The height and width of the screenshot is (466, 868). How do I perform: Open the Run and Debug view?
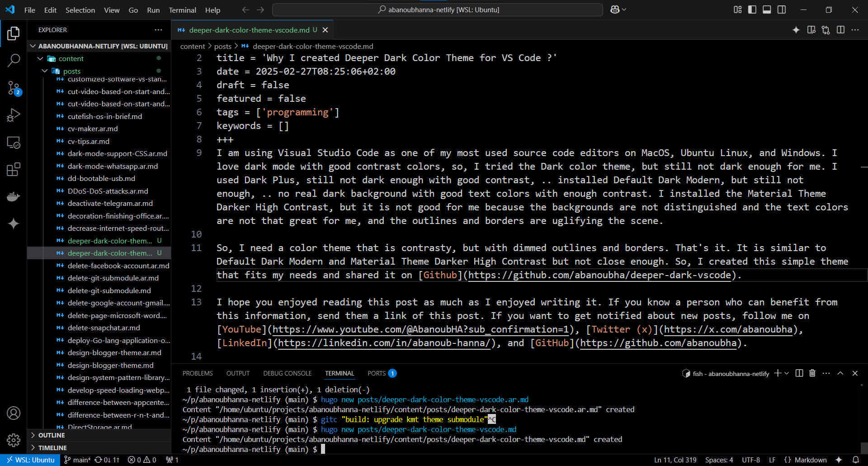click(14, 115)
